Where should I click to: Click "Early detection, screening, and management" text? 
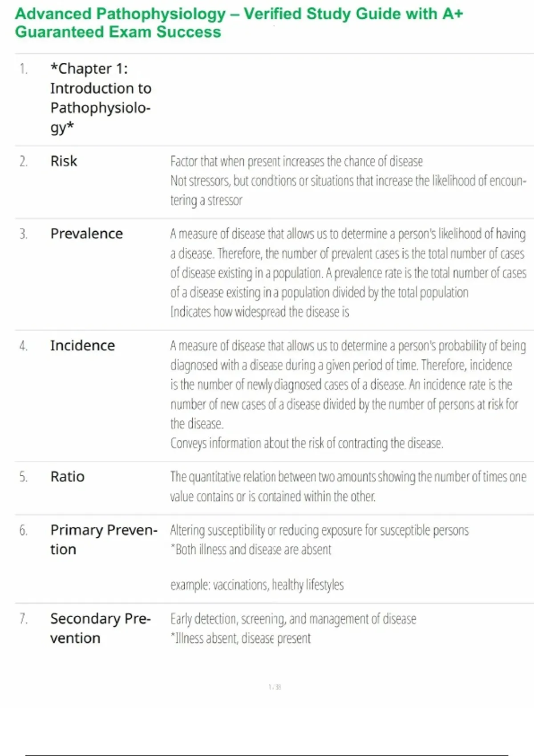tap(293, 619)
